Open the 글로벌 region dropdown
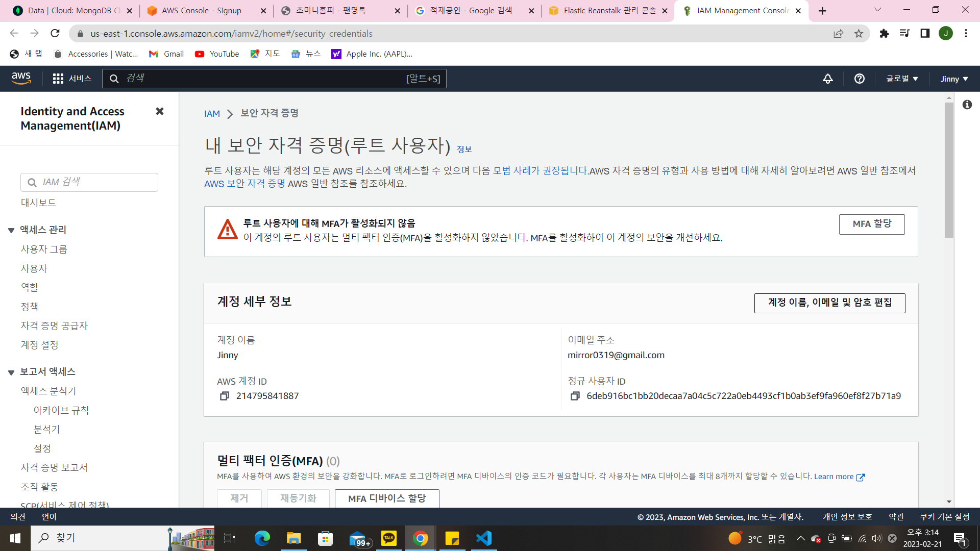The image size is (980, 551). [x=902, y=79]
